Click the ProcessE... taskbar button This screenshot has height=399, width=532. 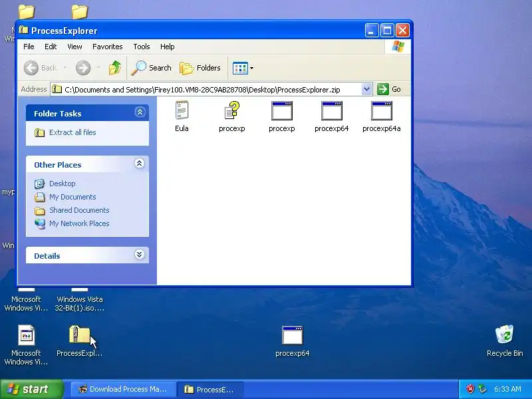point(209,389)
